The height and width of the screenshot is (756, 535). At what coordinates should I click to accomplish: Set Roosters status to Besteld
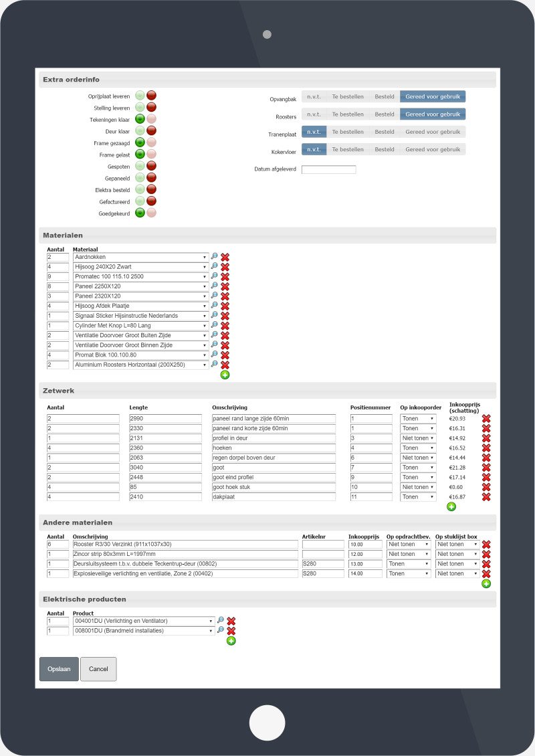[x=385, y=114]
